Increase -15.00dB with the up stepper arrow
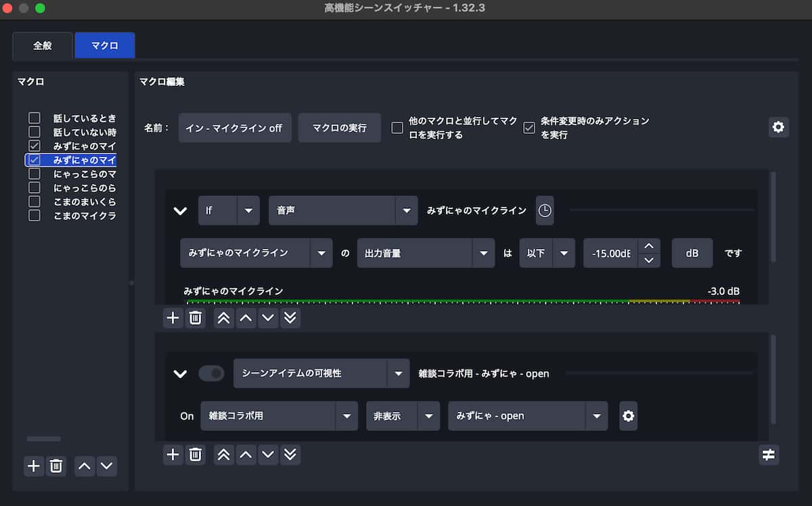The image size is (812, 506). (648, 246)
